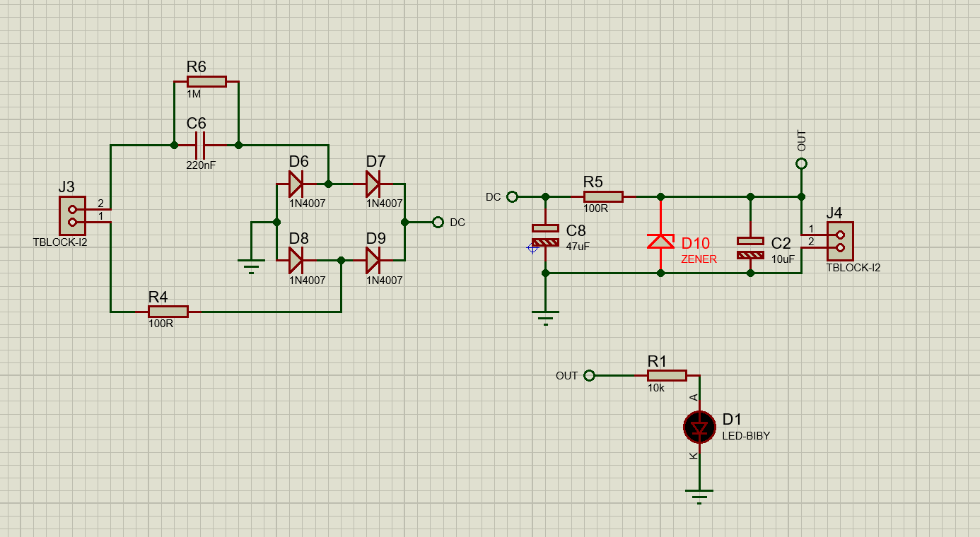The height and width of the screenshot is (537, 980).
Task: Click the C6 reference label
Action: click(197, 123)
